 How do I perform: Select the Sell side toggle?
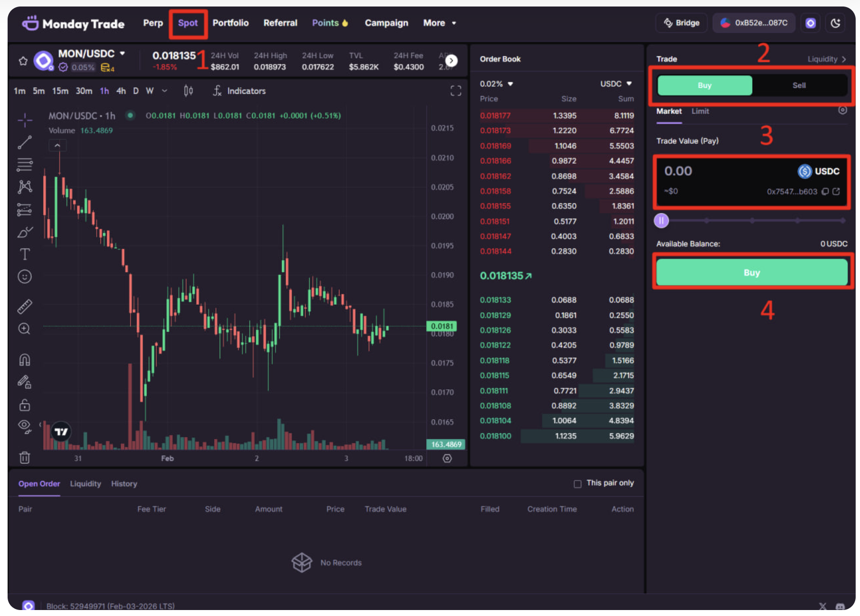[x=799, y=85]
